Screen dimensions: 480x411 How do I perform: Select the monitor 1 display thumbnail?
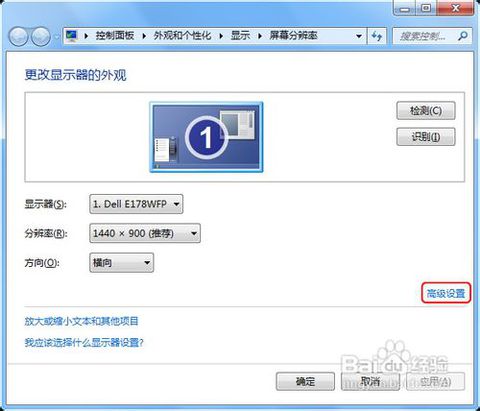coord(206,137)
